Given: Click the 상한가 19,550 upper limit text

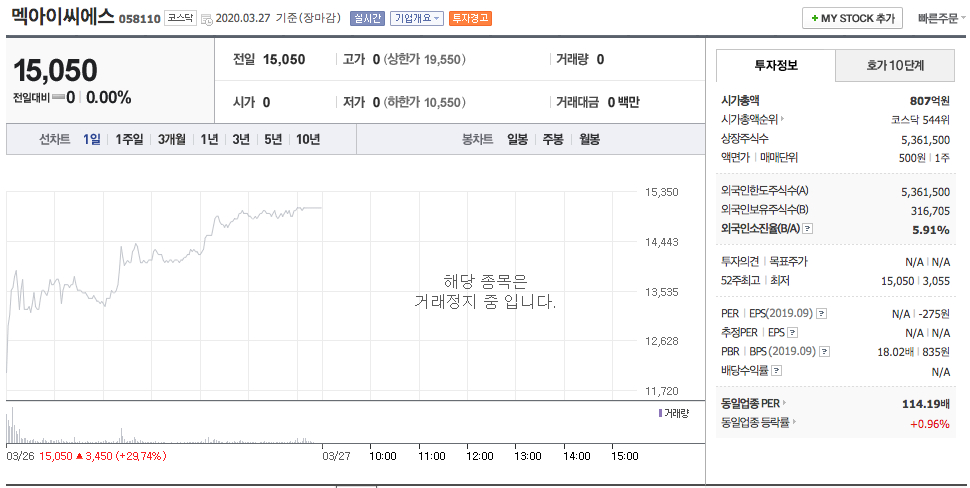Looking at the screenshot, I should 424,59.
